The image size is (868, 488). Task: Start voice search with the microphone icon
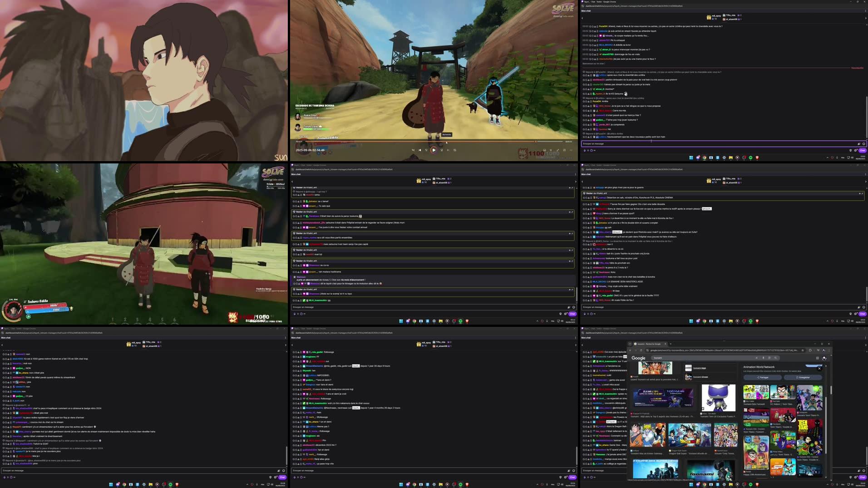coord(764,358)
